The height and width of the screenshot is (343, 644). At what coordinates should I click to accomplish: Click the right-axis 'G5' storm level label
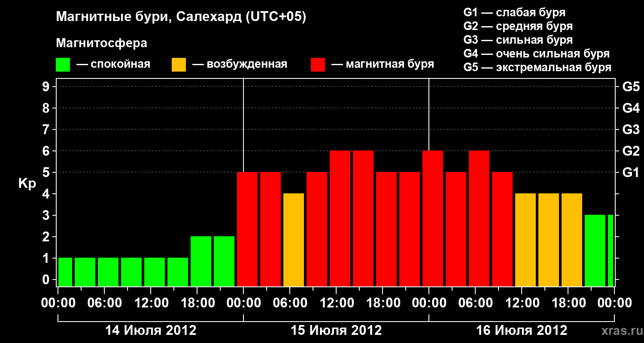click(x=631, y=87)
